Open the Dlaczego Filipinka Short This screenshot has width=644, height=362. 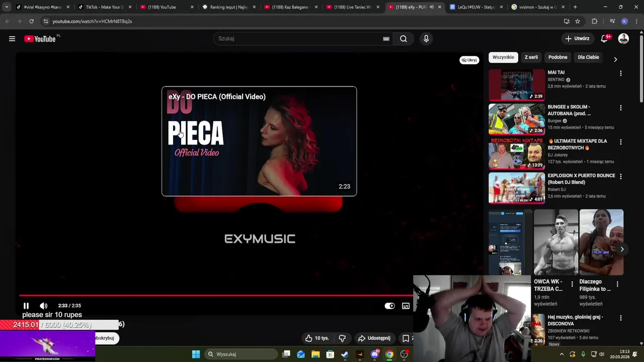601,242
